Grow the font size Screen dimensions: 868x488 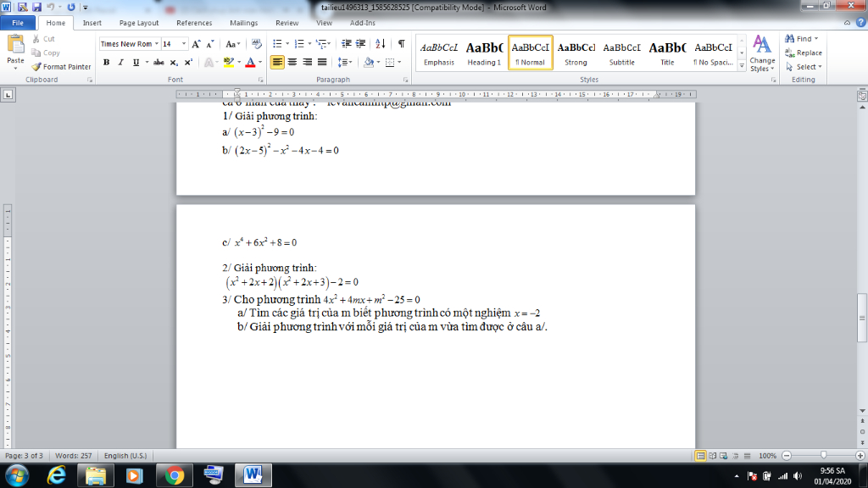[196, 44]
